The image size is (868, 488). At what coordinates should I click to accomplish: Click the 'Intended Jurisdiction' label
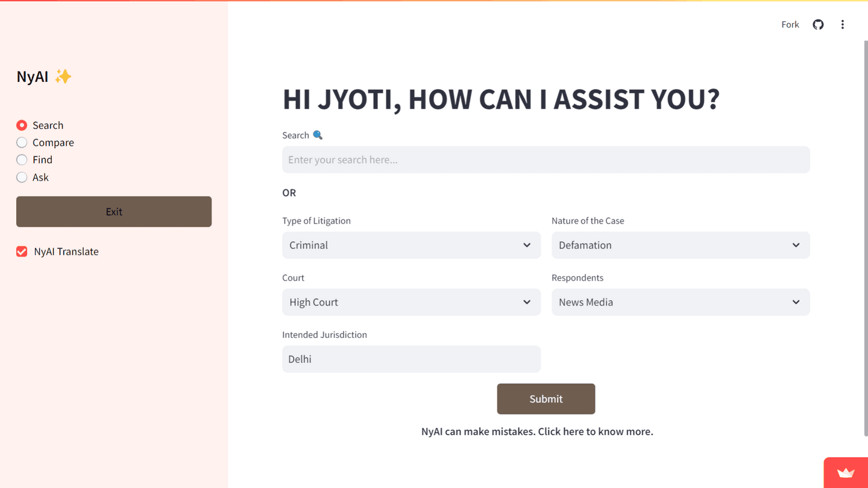click(324, 334)
